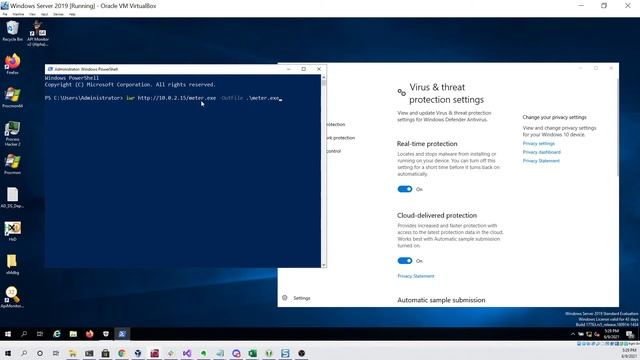The height and width of the screenshot is (360, 640).
Task: Maximize the PowerShell window
Action: click(304, 69)
